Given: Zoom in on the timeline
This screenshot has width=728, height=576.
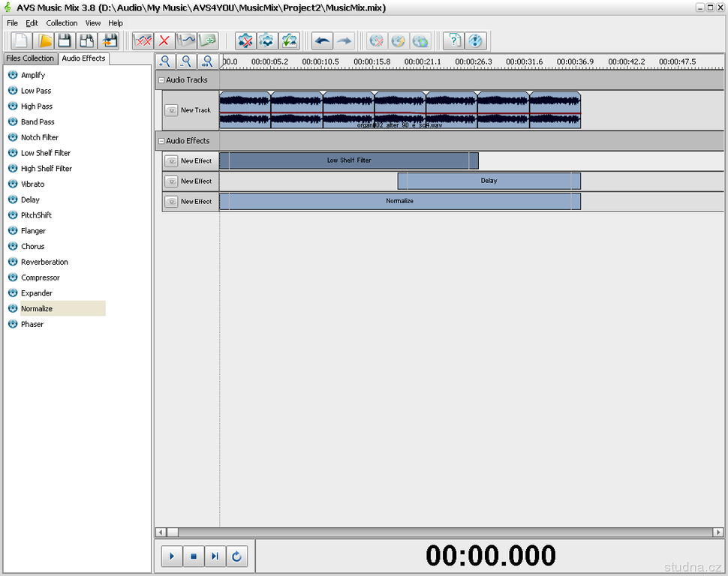Looking at the screenshot, I should 165,61.
